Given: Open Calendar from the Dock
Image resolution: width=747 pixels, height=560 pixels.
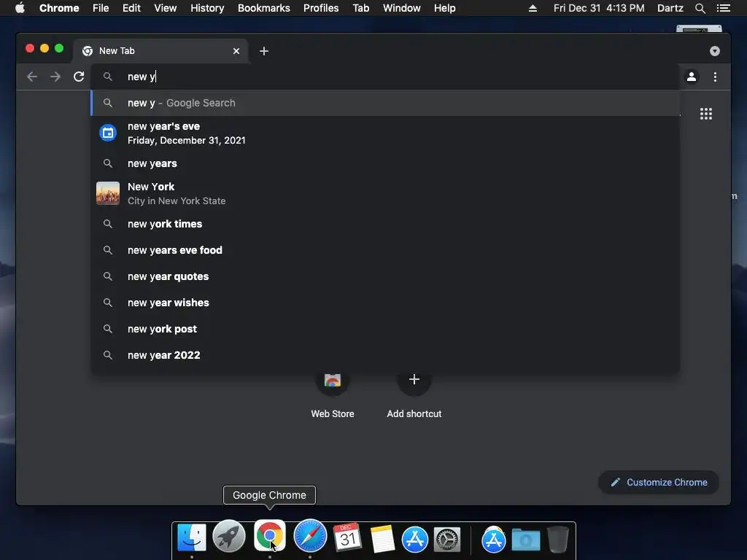Looking at the screenshot, I should click(x=348, y=537).
